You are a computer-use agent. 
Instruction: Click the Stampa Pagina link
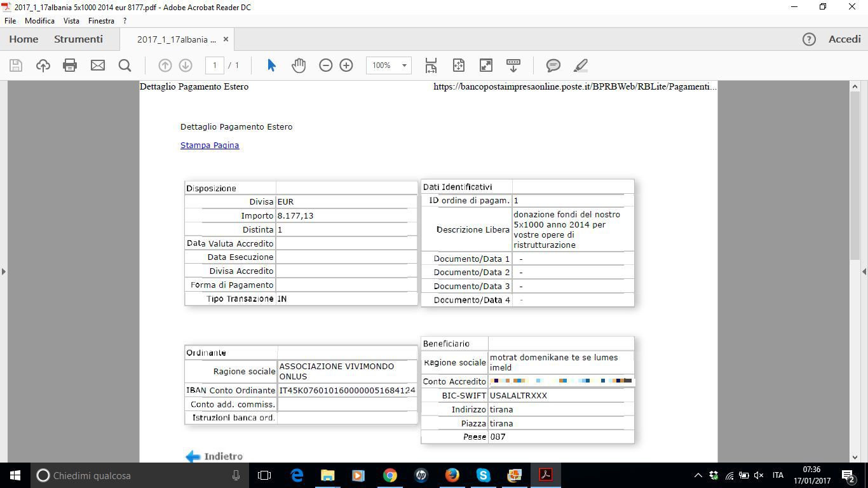(210, 146)
